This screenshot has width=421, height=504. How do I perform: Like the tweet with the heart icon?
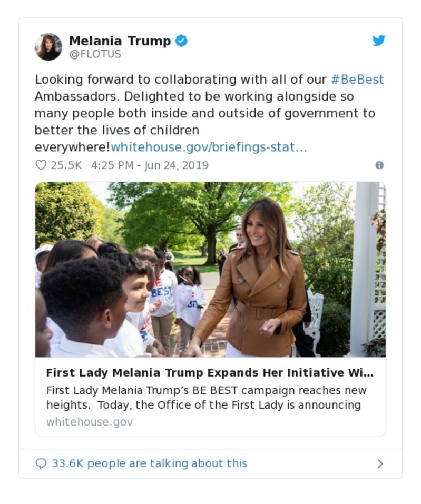(41, 165)
